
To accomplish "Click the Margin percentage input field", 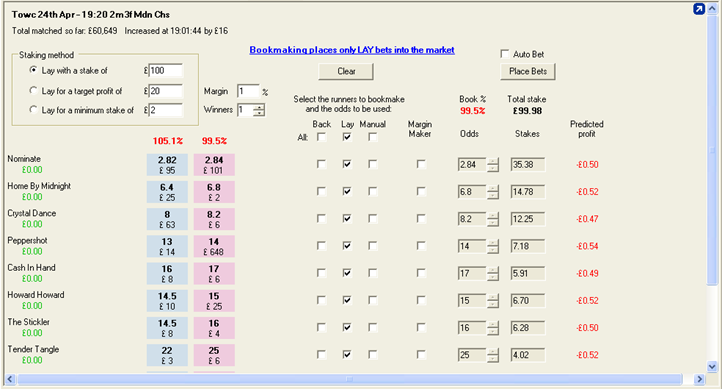I will click(x=248, y=91).
